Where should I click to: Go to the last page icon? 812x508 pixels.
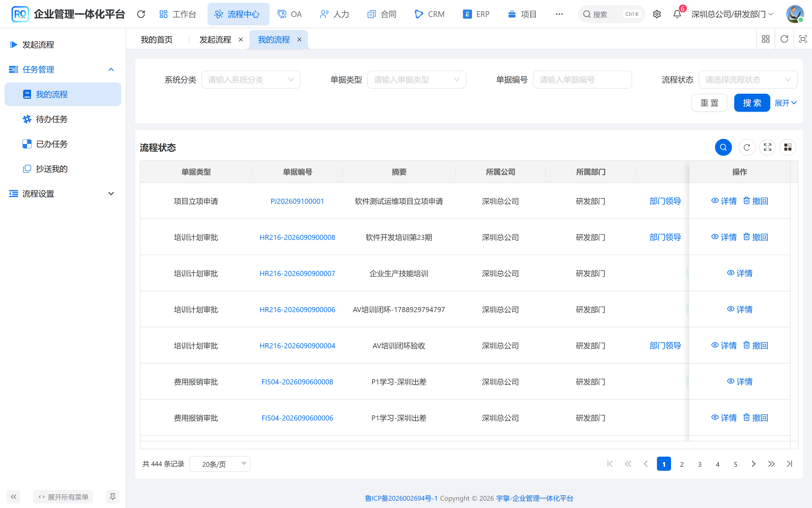(789, 464)
